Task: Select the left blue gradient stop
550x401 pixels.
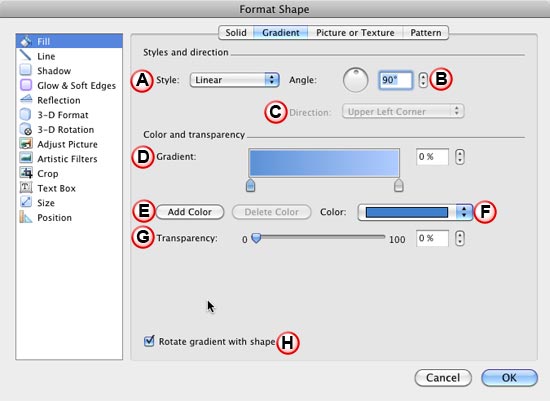Action: [x=250, y=185]
